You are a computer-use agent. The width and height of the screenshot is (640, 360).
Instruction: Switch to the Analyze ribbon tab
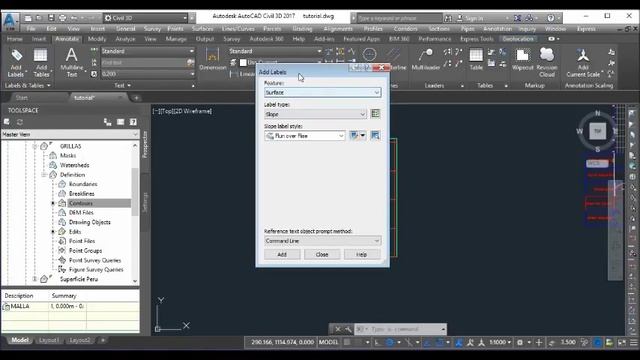pos(125,39)
